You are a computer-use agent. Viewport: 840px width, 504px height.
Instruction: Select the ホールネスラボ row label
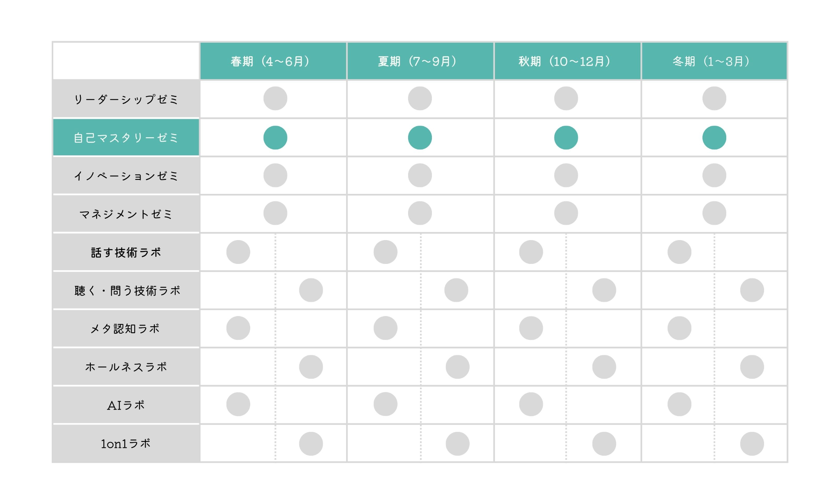click(x=126, y=367)
